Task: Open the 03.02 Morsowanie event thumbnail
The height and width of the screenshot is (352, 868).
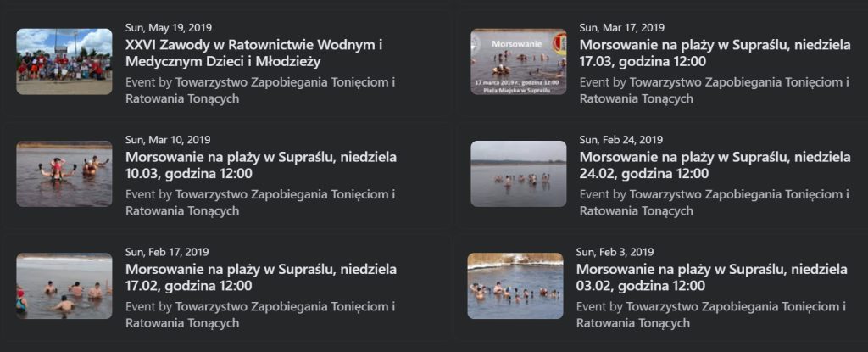Action: [515, 285]
